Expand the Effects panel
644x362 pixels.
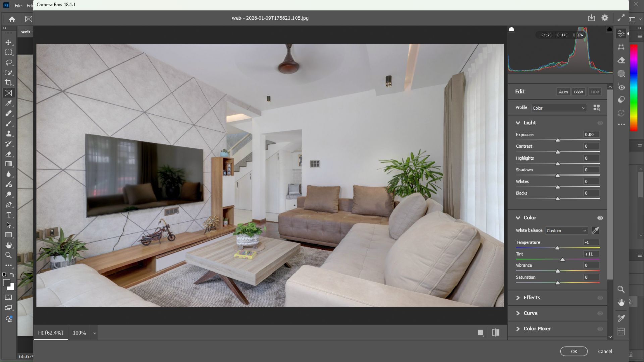pyautogui.click(x=532, y=298)
